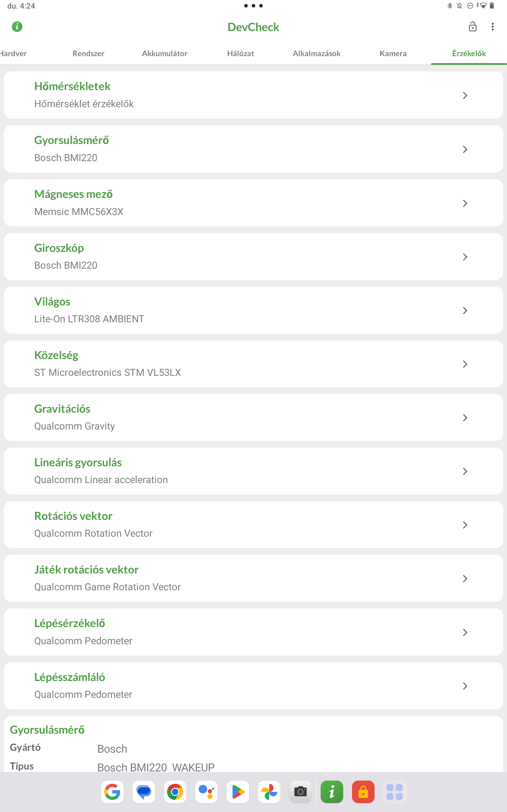Screen dimensions: 507x812
Task: Expand the Hőmérsékletek chevron
Action: point(465,95)
